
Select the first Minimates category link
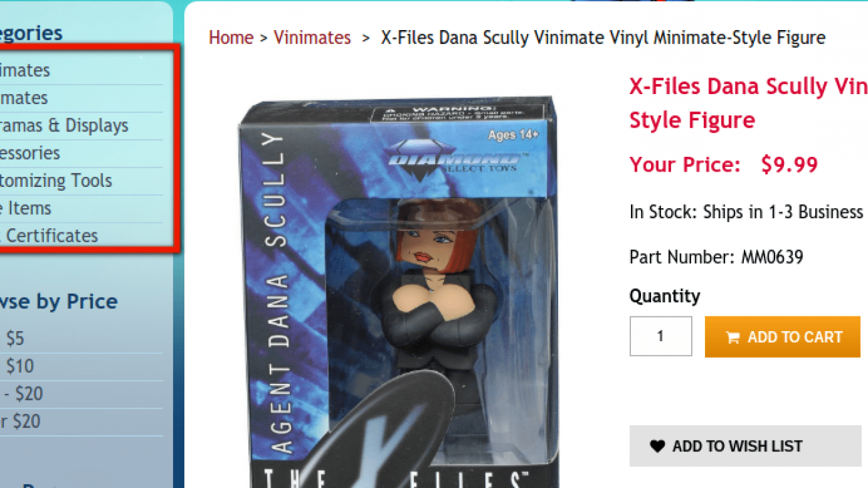click(x=25, y=70)
